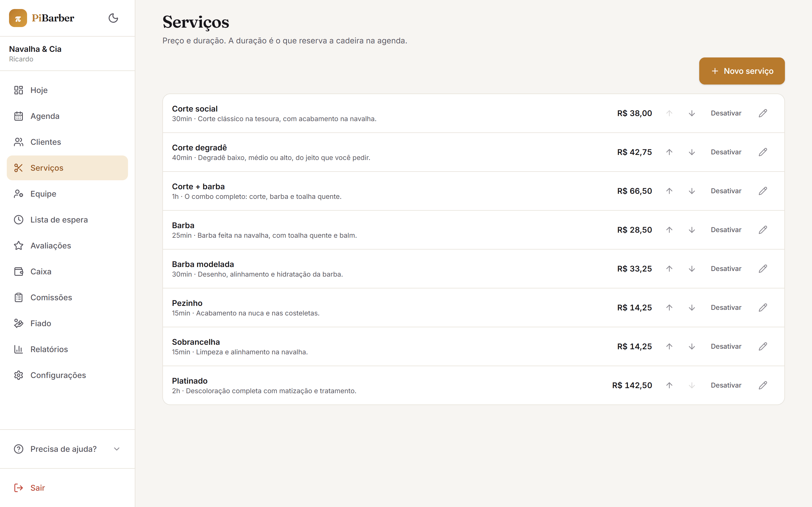The image size is (812, 507).
Task: Open Lista de espera from the sidebar
Action: pos(67,220)
